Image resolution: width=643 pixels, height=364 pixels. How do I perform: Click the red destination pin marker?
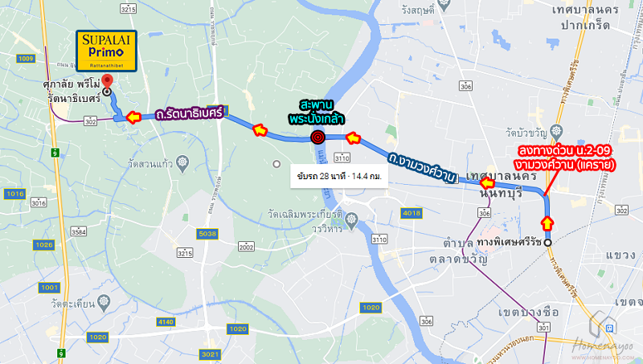[108, 80]
